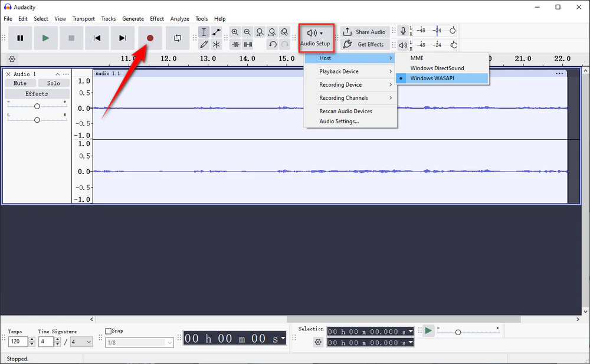590x364 pixels.
Task: Click the Pause transport button
Action: [20, 38]
